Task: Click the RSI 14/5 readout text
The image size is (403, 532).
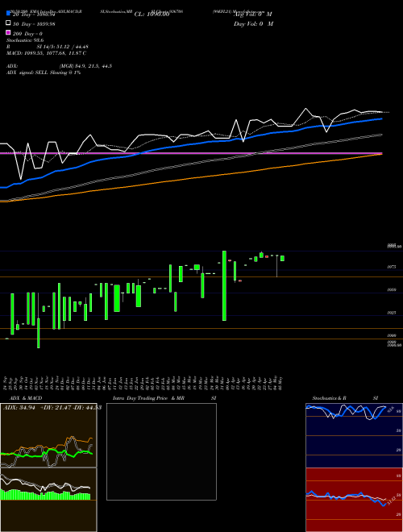Action: pyautogui.click(x=62, y=47)
